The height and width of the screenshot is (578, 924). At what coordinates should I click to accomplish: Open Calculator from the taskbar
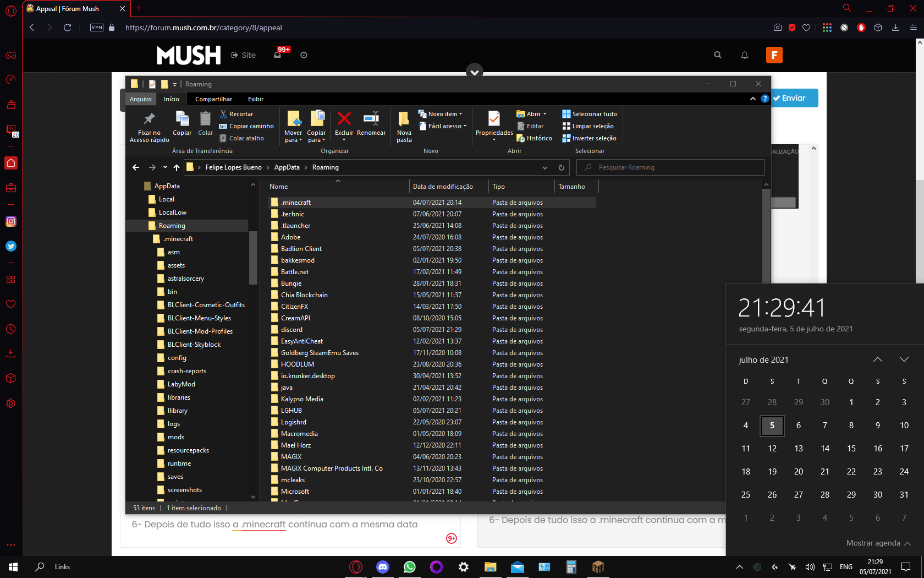(571, 567)
